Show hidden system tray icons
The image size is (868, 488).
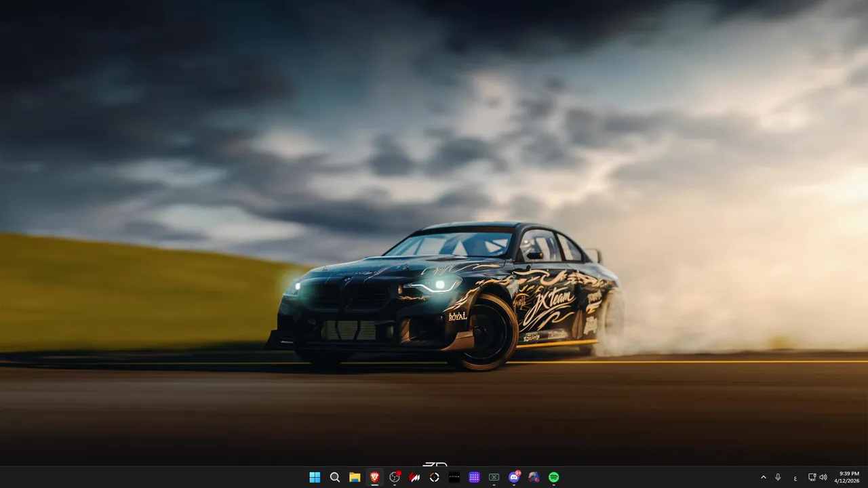pos(763,477)
